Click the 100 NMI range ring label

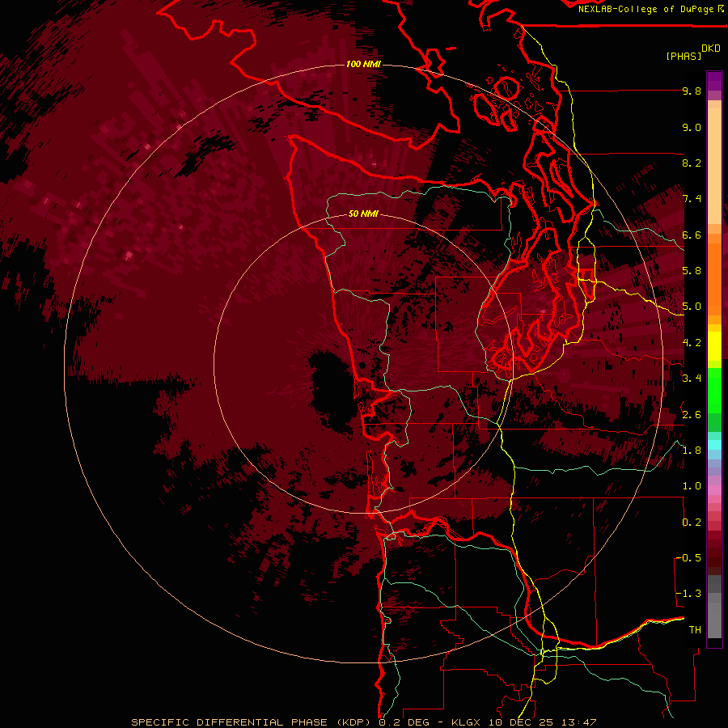click(363, 64)
